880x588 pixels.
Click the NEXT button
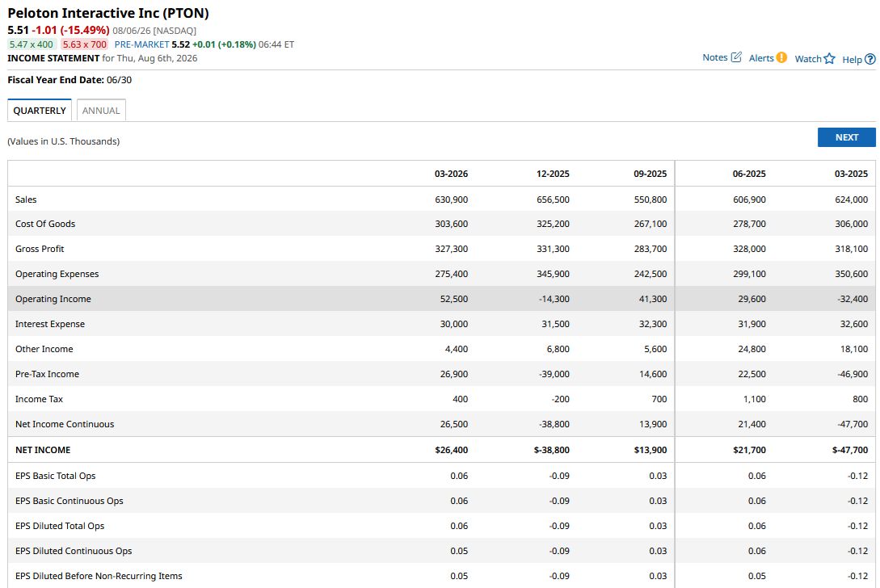[846, 137]
